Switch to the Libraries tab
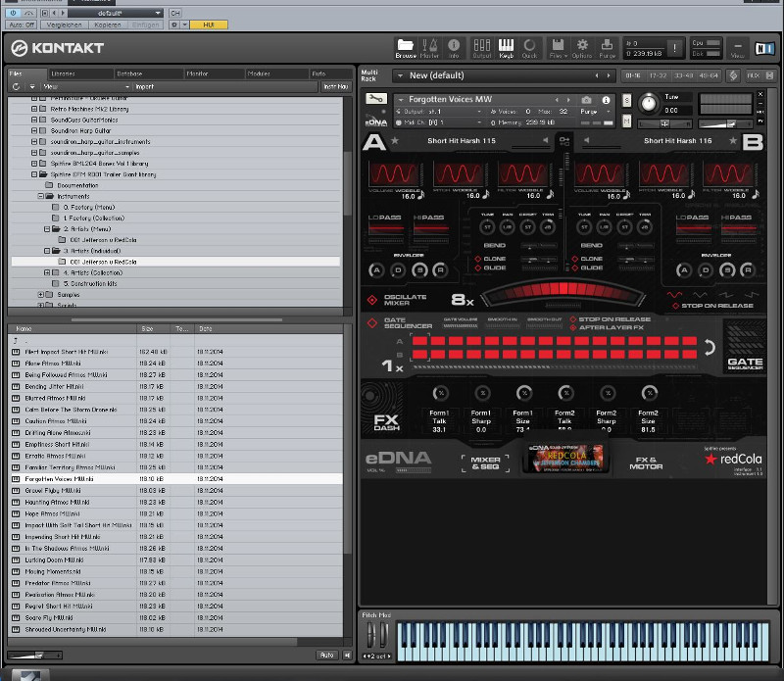The width and height of the screenshot is (784, 681). (x=80, y=73)
